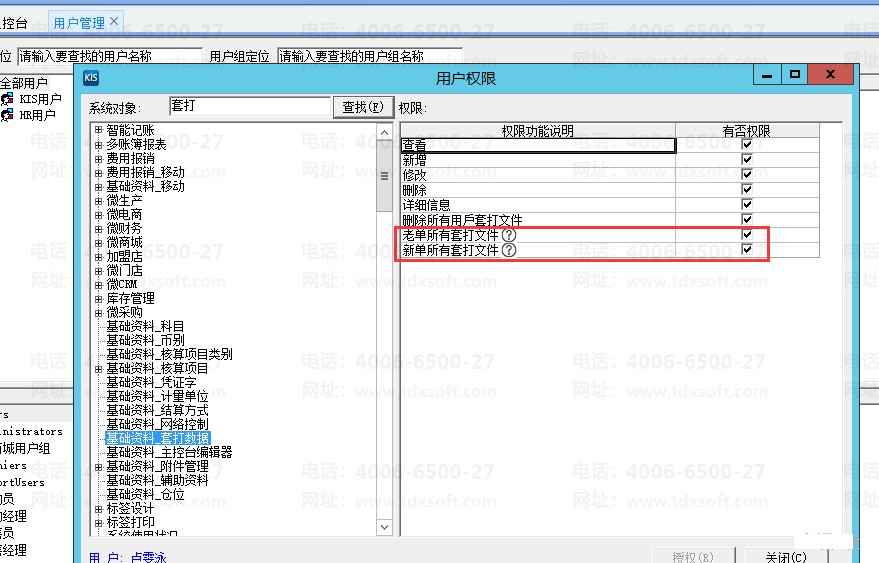Expand the 智能记账 tree node
The height and width of the screenshot is (563, 879).
pos(99,130)
